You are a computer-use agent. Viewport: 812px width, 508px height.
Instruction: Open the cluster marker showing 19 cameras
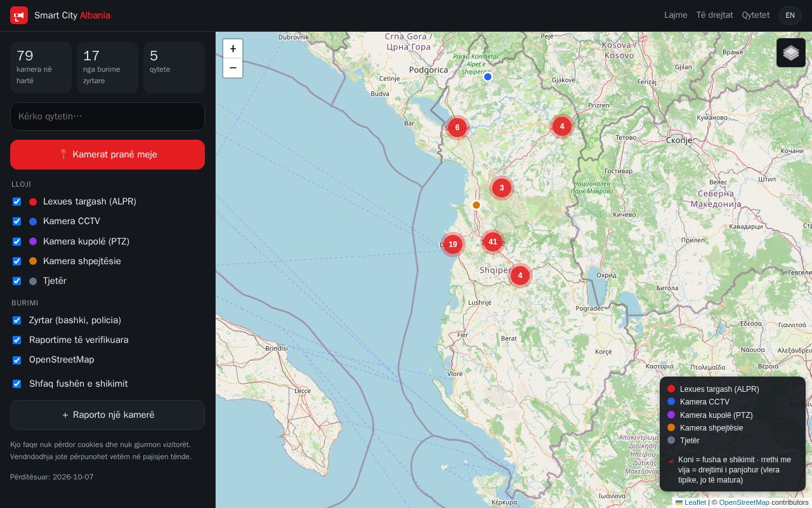452,244
